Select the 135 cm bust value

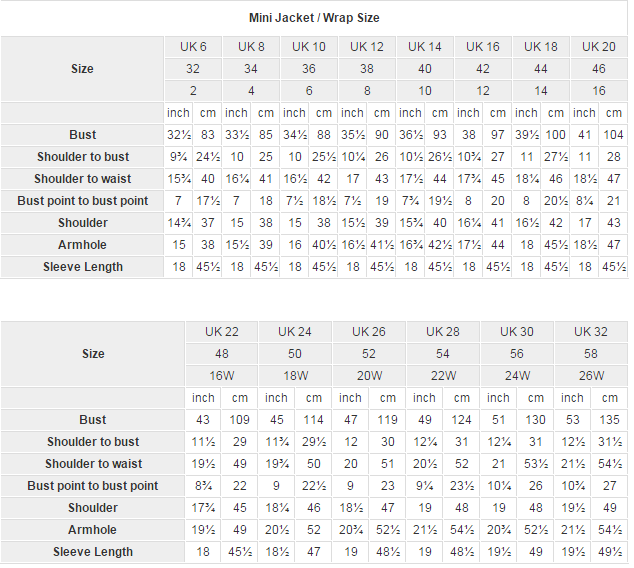[609, 420]
